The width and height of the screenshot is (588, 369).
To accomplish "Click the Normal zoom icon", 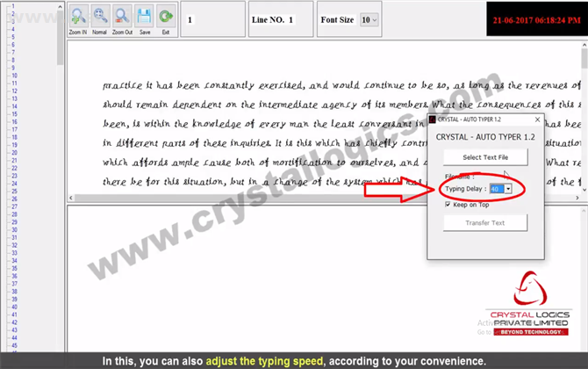I will [x=100, y=17].
